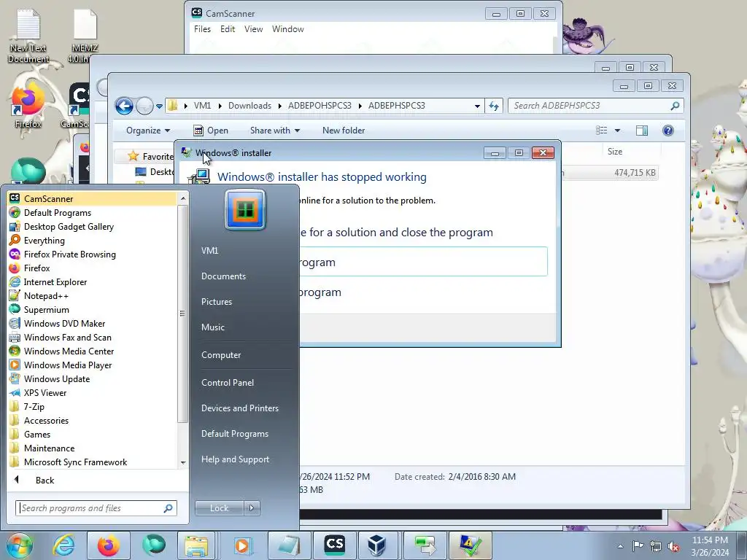Open Devices and Printers
Screen dimensions: 747x560
pyautogui.click(x=239, y=408)
